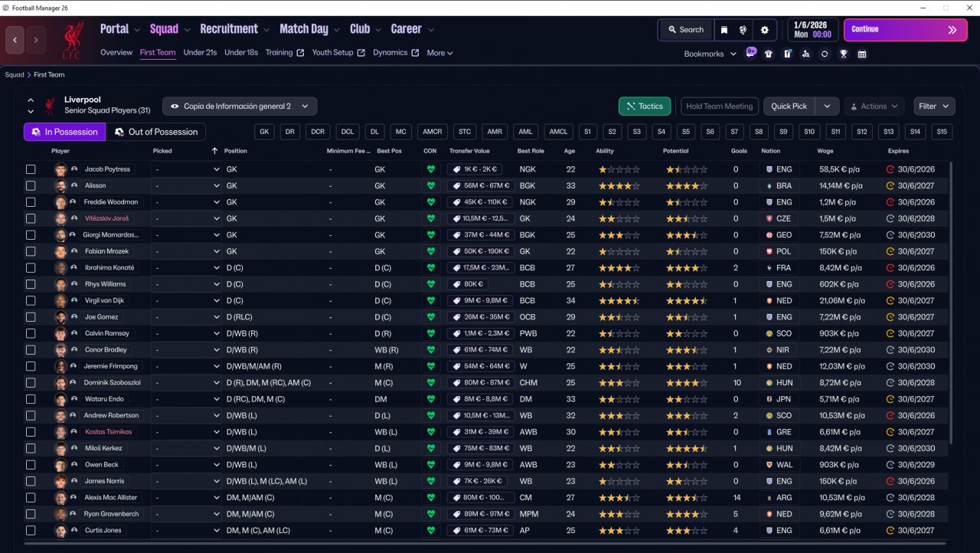The height and width of the screenshot is (553, 980).
Task: Switch to Out of Possession view
Action: [x=156, y=132]
